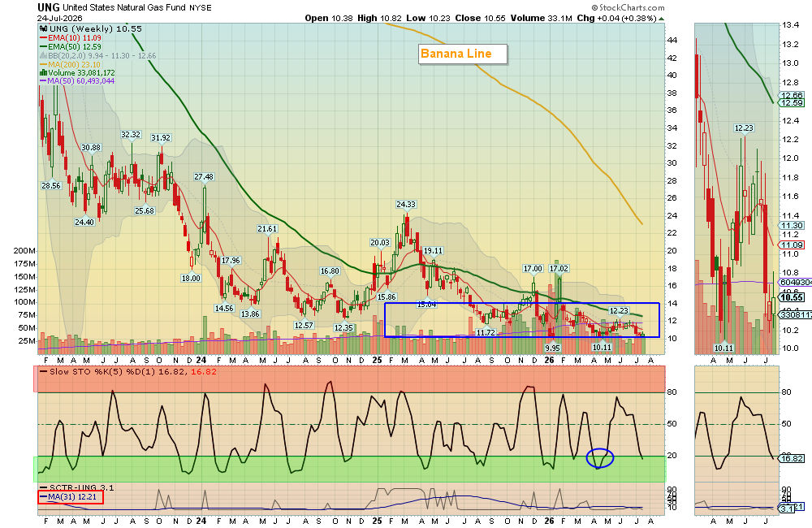Click the 12.57 low price label
Viewport: 812px width, 528px height.
point(304,326)
